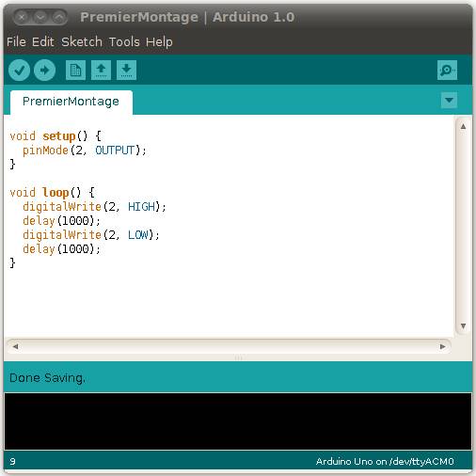Click the vertical scrollbar up arrow
Image resolution: width=476 pixels, height=476 pixels.
463,126
